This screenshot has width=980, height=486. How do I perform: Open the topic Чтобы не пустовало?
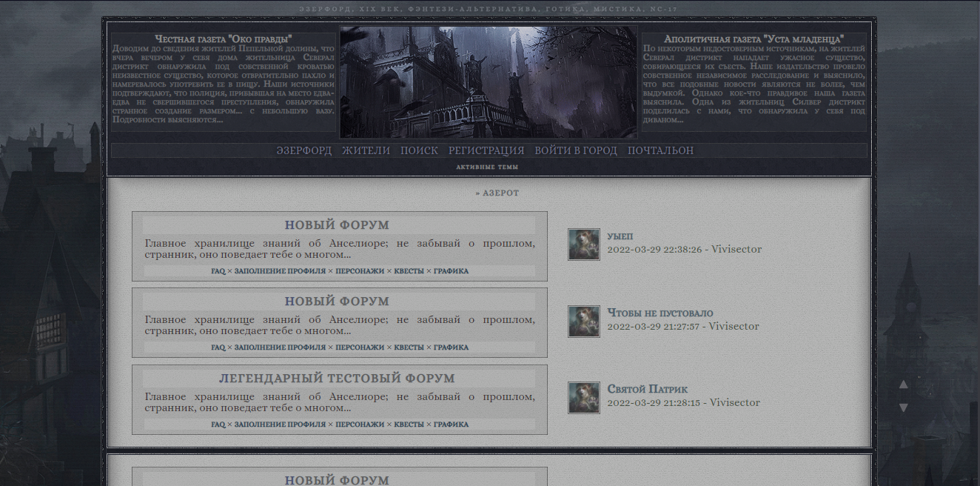tap(660, 313)
